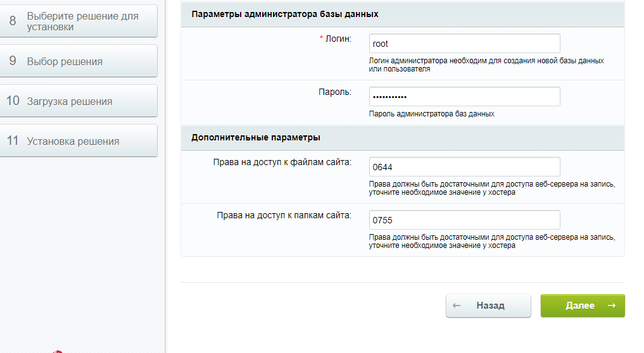
Task: Click the 'Пароль администратора баз данных' hint text
Action: [x=431, y=114]
